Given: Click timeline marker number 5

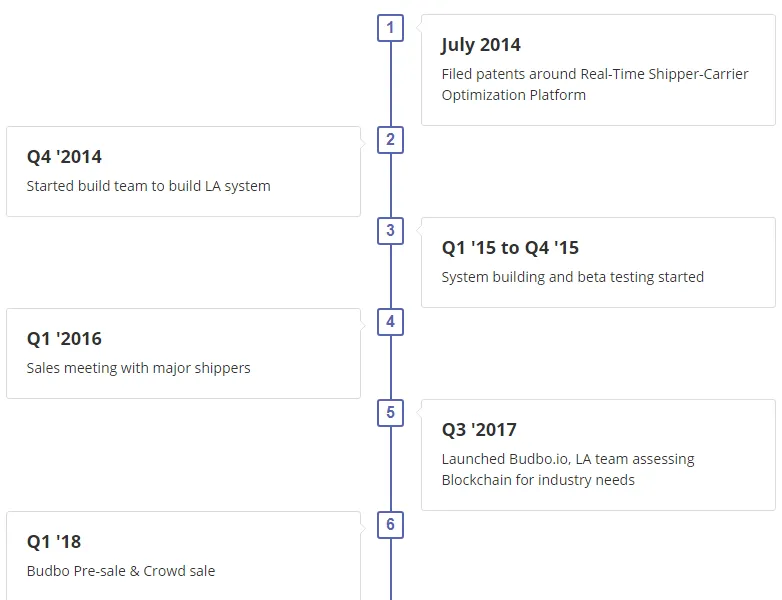Looking at the screenshot, I should tap(390, 413).
